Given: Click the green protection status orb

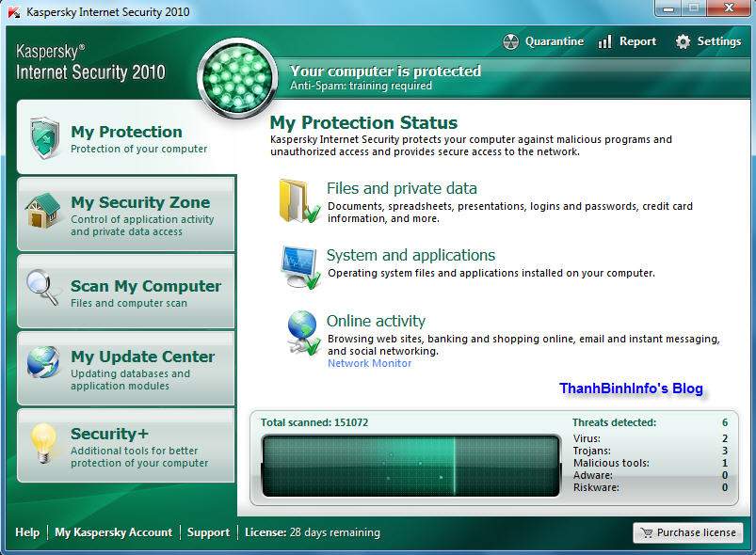Looking at the screenshot, I should 237,78.
